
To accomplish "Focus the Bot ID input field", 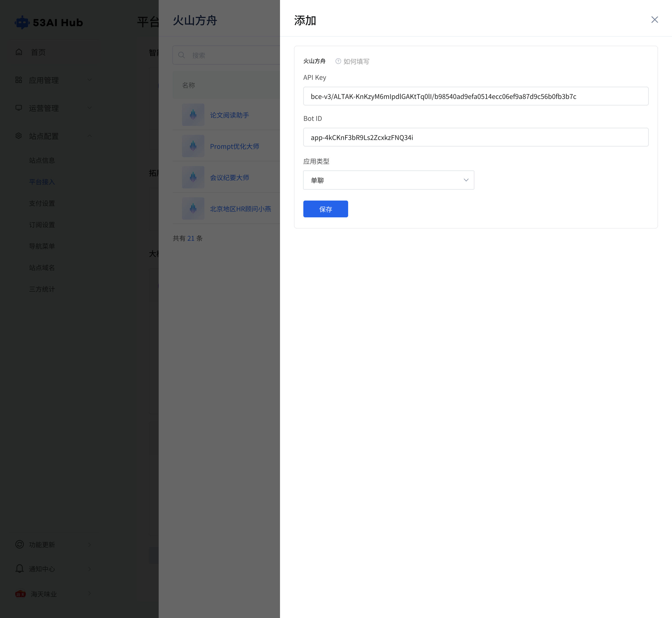I will click(476, 137).
